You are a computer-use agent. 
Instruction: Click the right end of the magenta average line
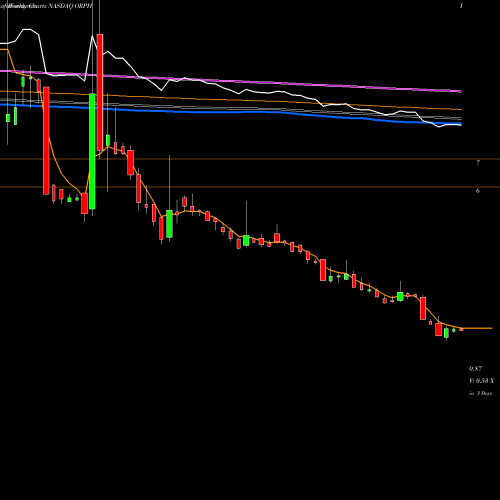[460, 91]
